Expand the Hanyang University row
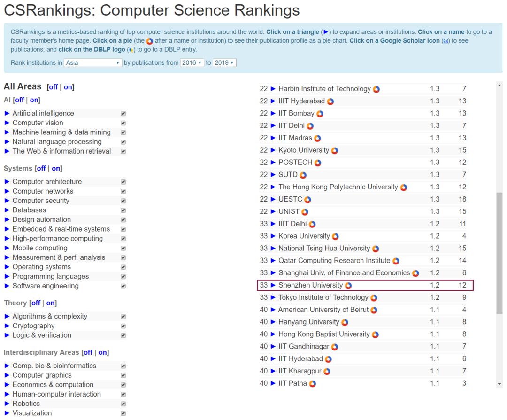This screenshot has width=507, height=420. point(273,322)
